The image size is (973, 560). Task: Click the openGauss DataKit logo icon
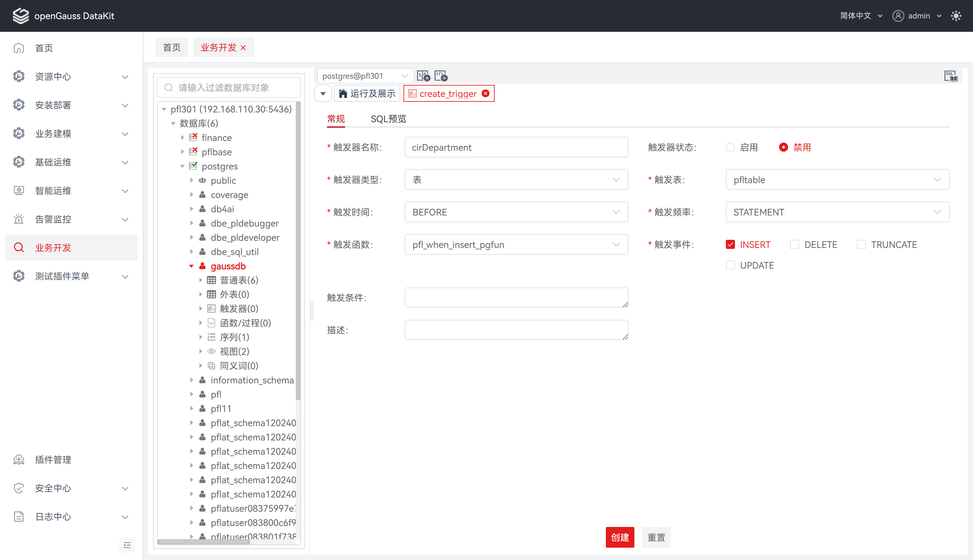coord(20,16)
